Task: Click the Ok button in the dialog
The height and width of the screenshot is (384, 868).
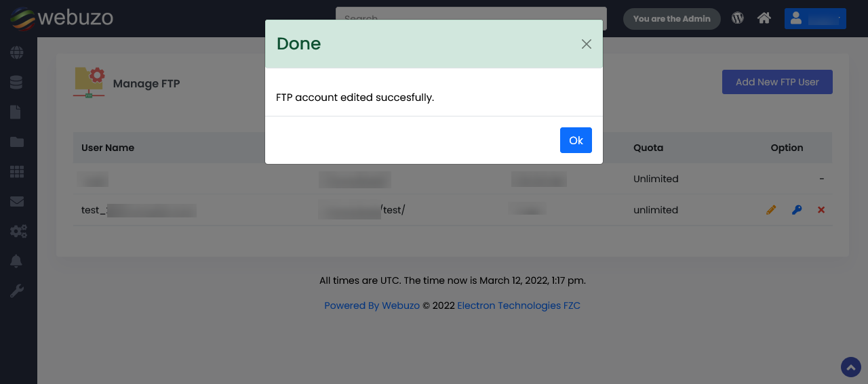Action: point(576,140)
